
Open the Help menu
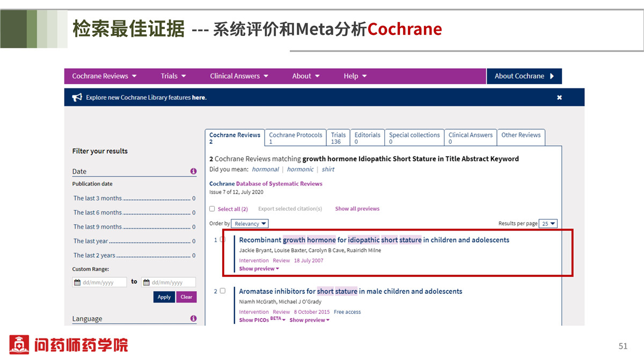(x=355, y=76)
